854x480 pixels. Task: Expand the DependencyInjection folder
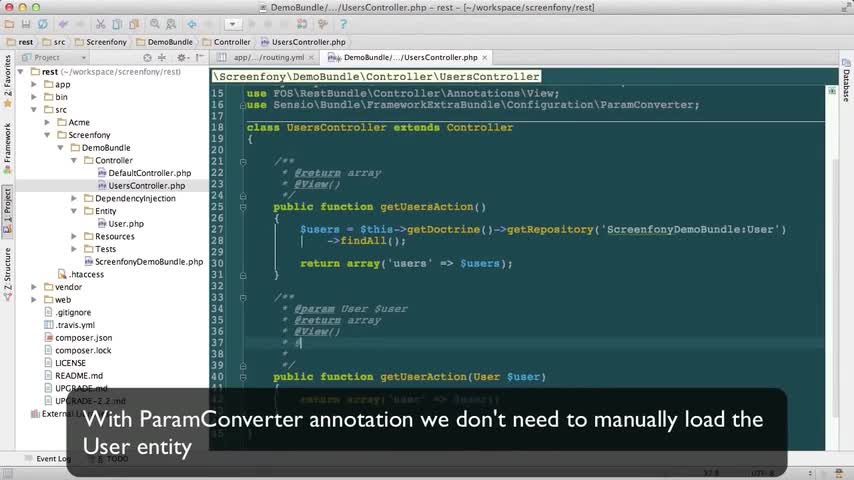[x=74, y=198]
